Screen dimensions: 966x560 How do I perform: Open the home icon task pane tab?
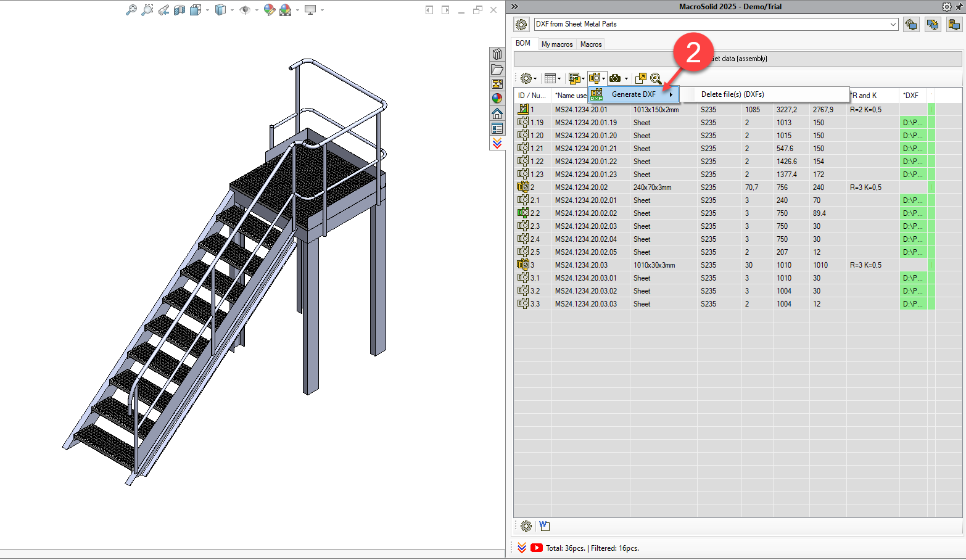click(x=497, y=113)
